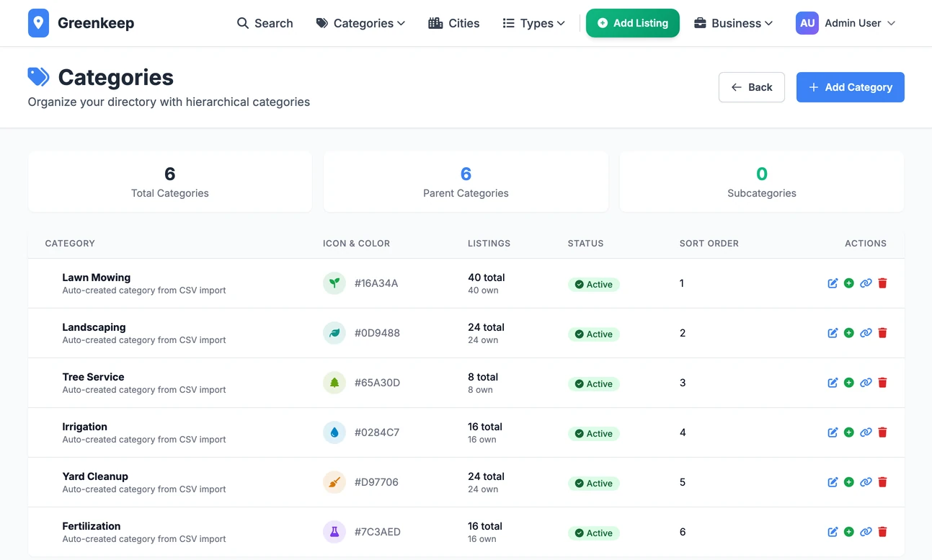The width and height of the screenshot is (932, 560).
Task: Edit the Irrigation category
Action: coord(833,432)
